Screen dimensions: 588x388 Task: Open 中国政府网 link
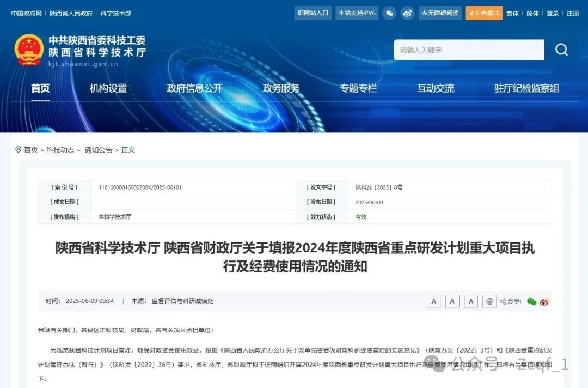26,13
